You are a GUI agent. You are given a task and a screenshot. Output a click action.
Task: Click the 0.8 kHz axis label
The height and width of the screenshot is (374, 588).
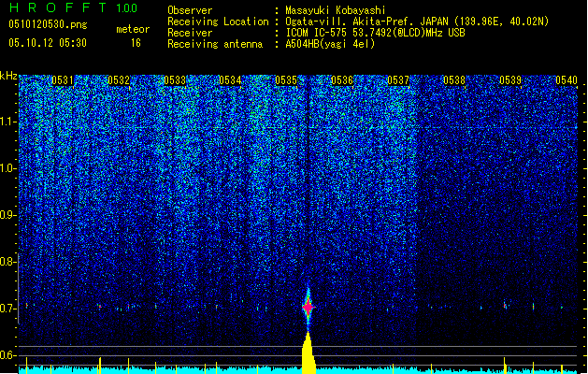8,262
